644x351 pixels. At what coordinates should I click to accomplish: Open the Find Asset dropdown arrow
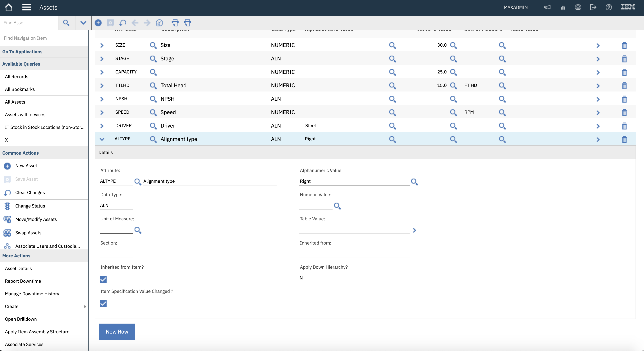click(x=83, y=23)
